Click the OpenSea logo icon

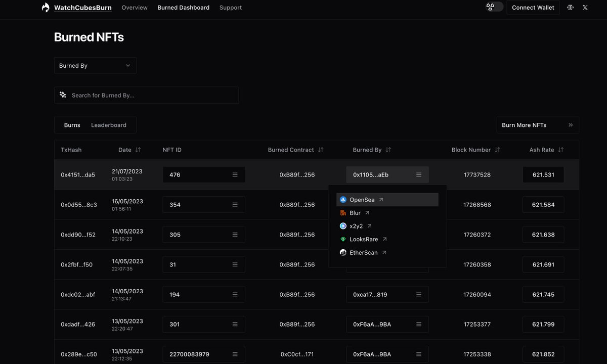pyautogui.click(x=343, y=200)
